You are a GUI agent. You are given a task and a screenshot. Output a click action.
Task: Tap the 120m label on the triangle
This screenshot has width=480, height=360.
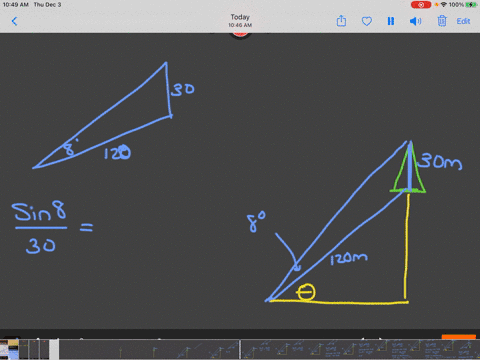point(349,258)
